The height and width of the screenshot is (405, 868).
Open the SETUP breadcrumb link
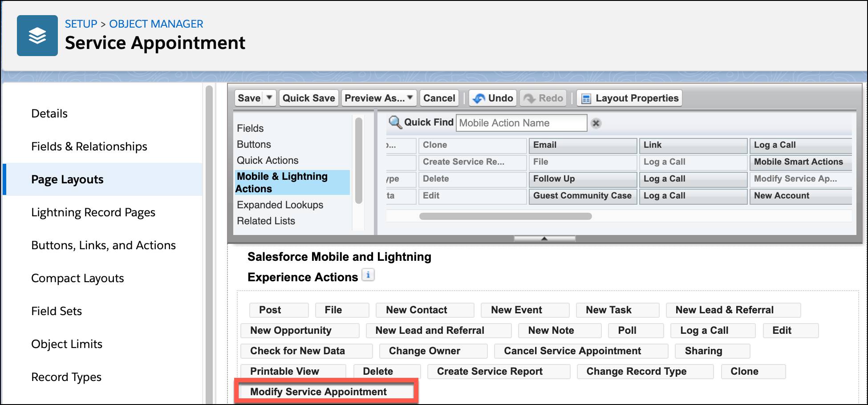tap(81, 24)
